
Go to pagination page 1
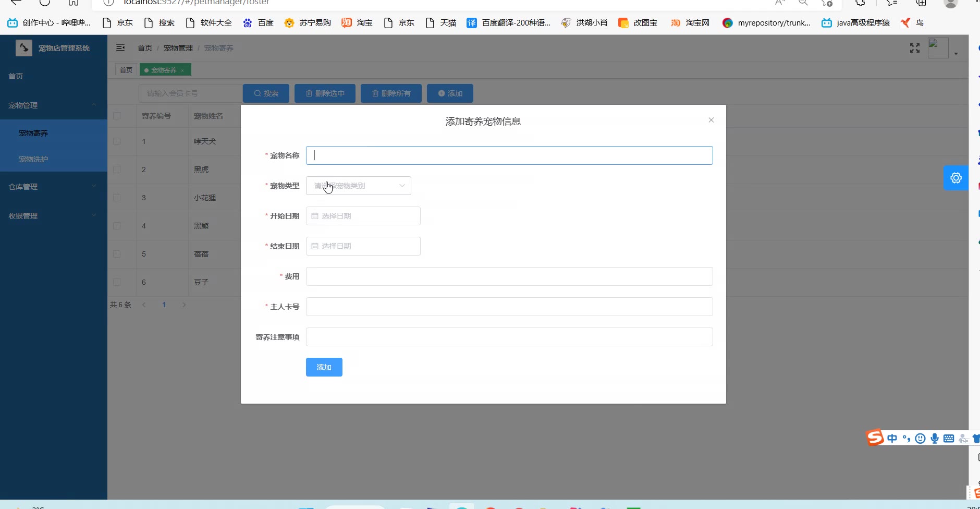(x=164, y=305)
